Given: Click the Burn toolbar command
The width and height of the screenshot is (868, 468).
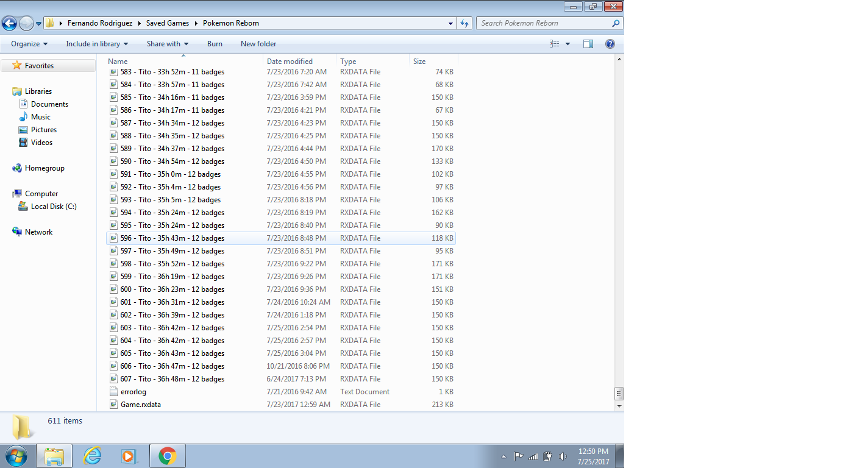Looking at the screenshot, I should tap(215, 44).
